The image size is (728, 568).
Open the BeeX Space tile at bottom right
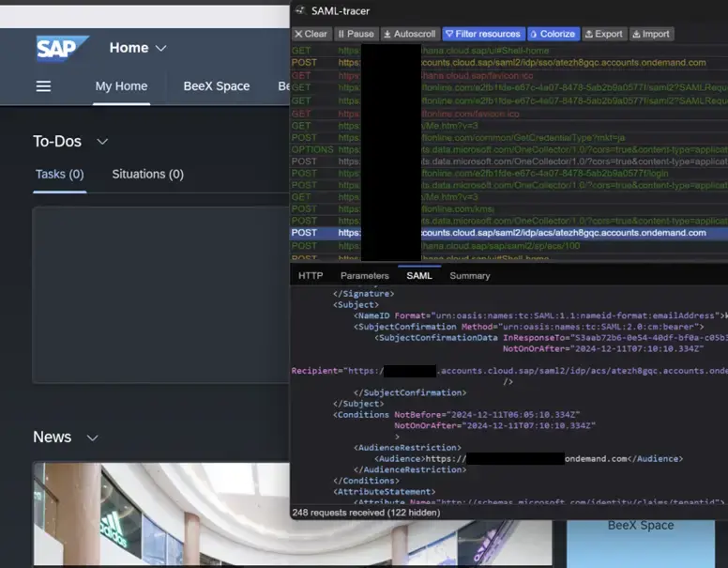click(640, 544)
